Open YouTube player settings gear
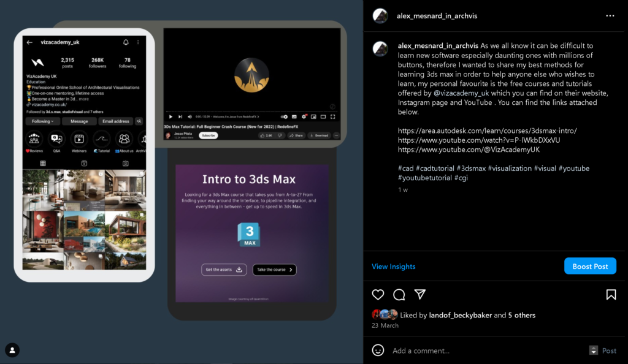This screenshot has width=628, height=364. point(304,117)
